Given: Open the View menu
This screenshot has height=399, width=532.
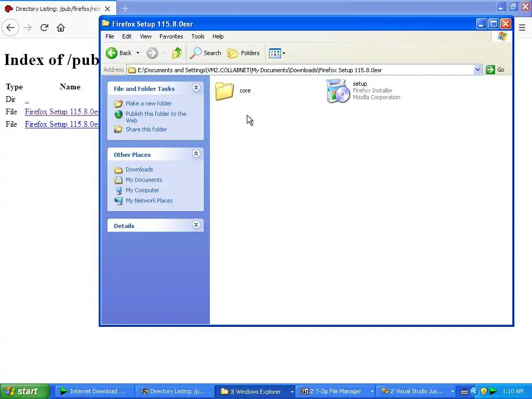Looking at the screenshot, I should pyautogui.click(x=145, y=36).
